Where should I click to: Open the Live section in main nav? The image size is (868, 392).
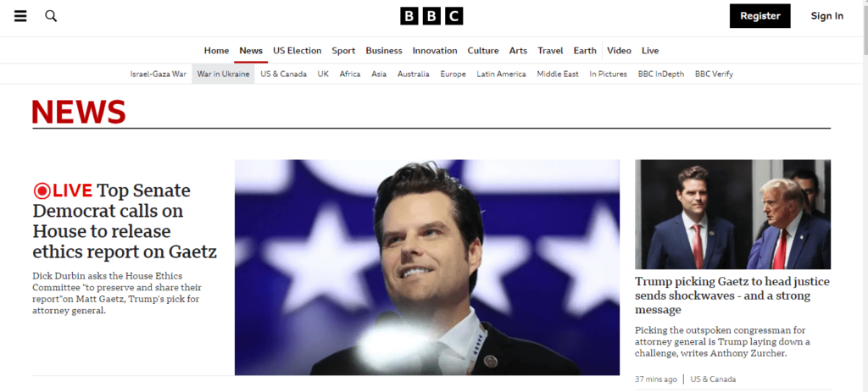(x=650, y=51)
